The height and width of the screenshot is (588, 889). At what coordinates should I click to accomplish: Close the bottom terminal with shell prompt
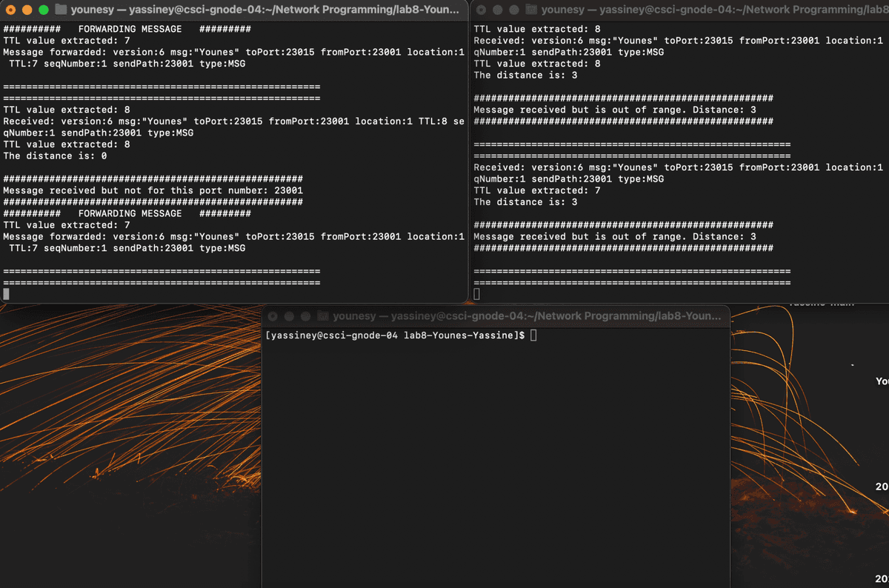pos(273,316)
